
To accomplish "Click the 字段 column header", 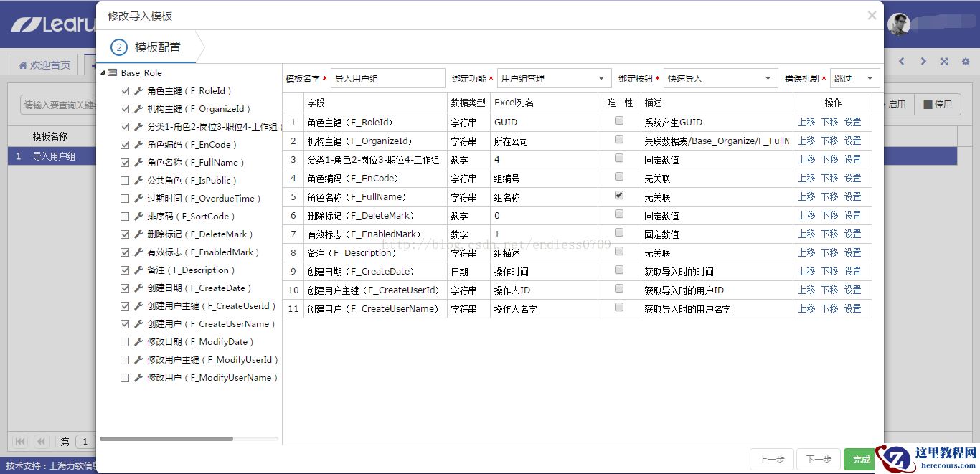I will pos(375,103).
